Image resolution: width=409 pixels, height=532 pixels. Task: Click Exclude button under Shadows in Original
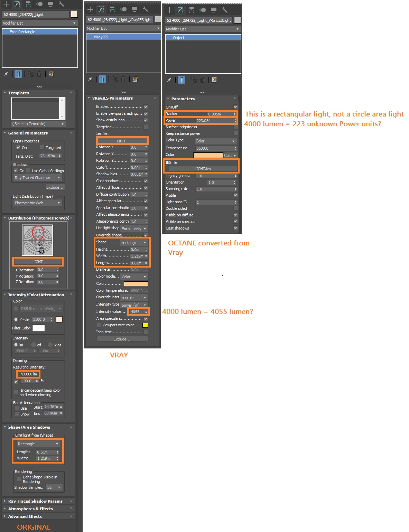click(x=55, y=187)
